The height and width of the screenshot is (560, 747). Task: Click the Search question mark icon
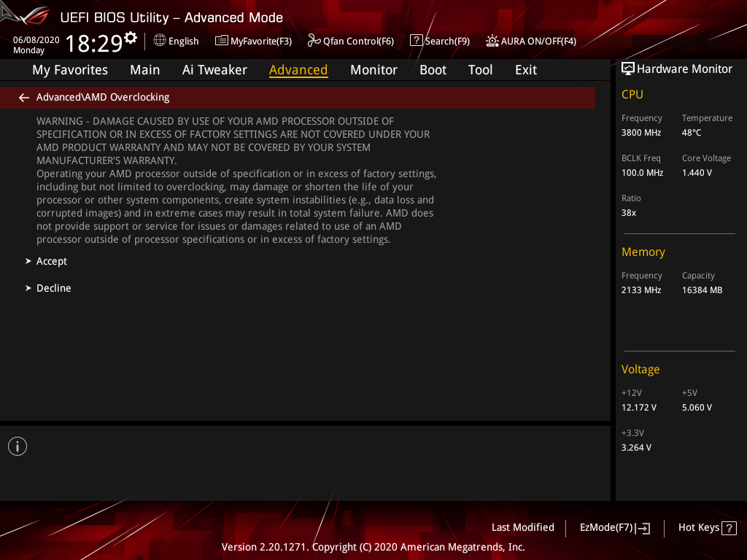tap(416, 41)
